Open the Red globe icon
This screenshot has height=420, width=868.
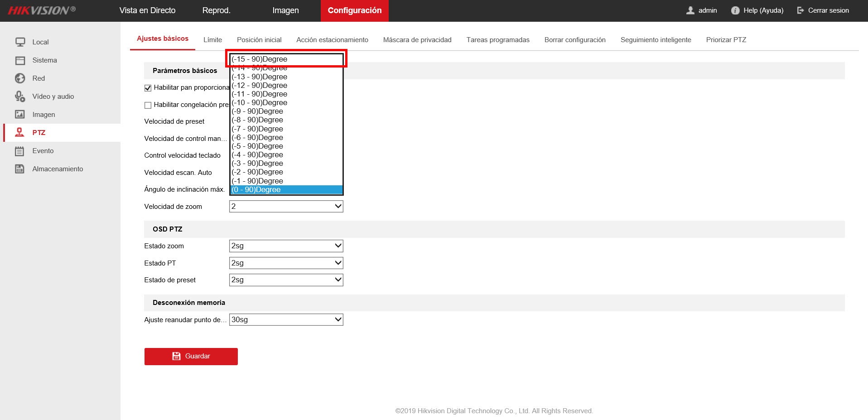(20, 78)
